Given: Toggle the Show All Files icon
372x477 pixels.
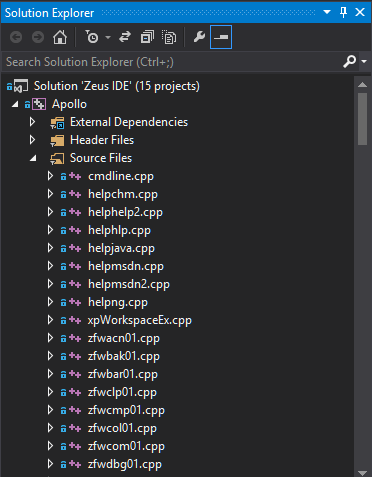Looking at the screenshot, I should pos(169,37).
